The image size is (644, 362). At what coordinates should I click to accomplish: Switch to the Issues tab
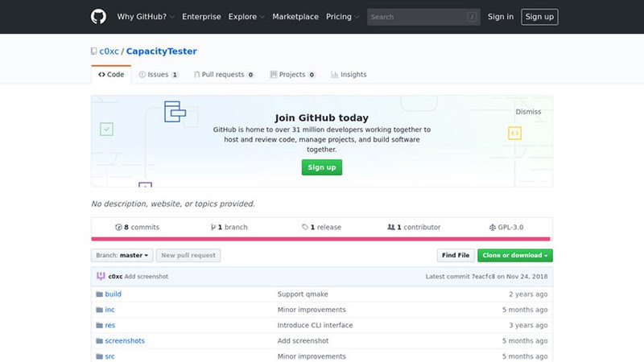[x=159, y=74]
